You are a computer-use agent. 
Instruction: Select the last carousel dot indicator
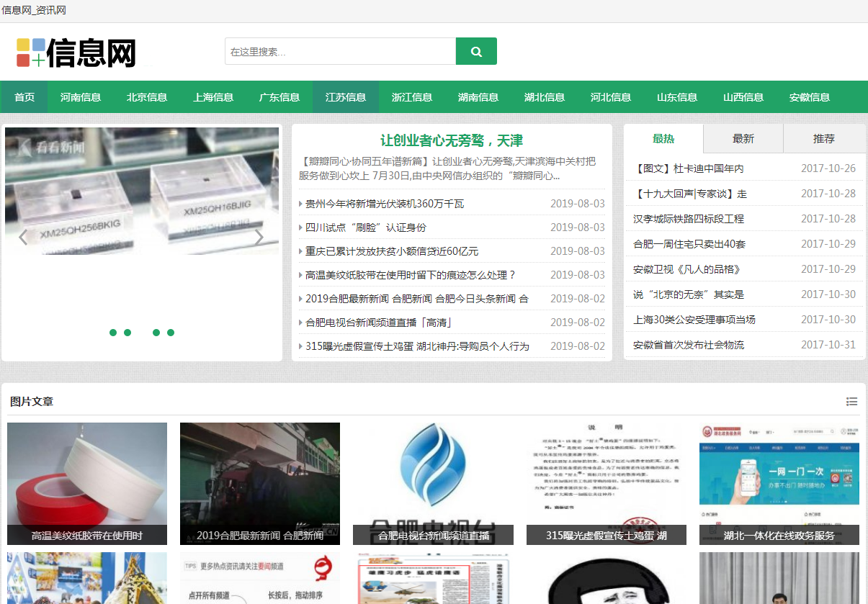tap(170, 333)
